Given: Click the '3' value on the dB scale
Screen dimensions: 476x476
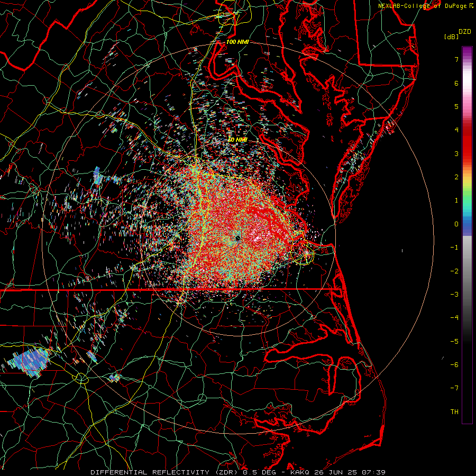Looking at the screenshot, I should (456, 153).
